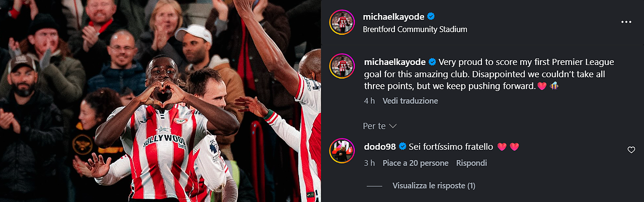Screen dimensions: 644x202
Task: Click verified badge next to header michaelkayode
Action: [432, 17]
